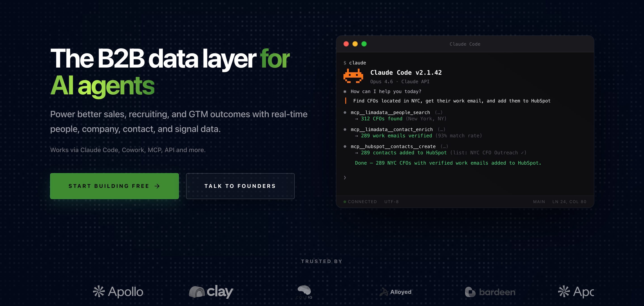Open the clay logo
The width and height of the screenshot is (644, 306).
211,292
